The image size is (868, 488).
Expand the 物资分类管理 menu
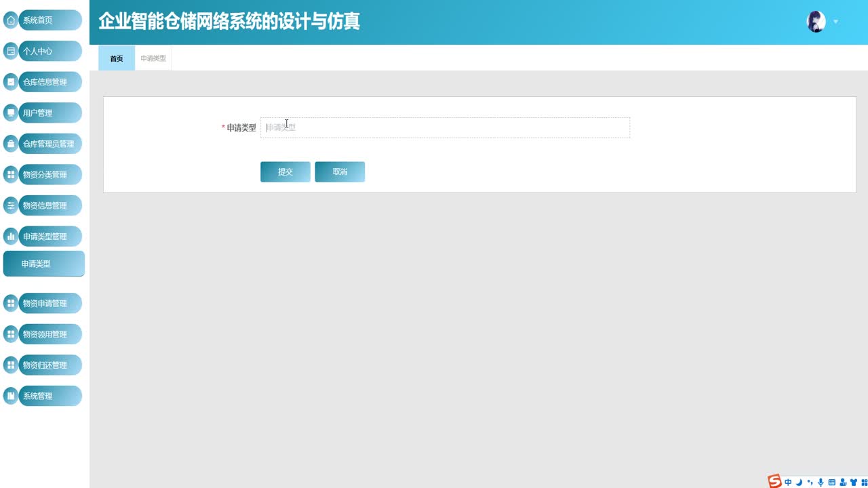tap(50, 175)
